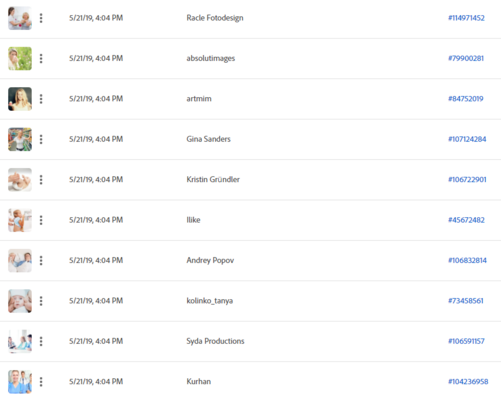Select the Kurhan medical team thumbnail
Viewport: 501px width, 400px height.
coord(20,382)
